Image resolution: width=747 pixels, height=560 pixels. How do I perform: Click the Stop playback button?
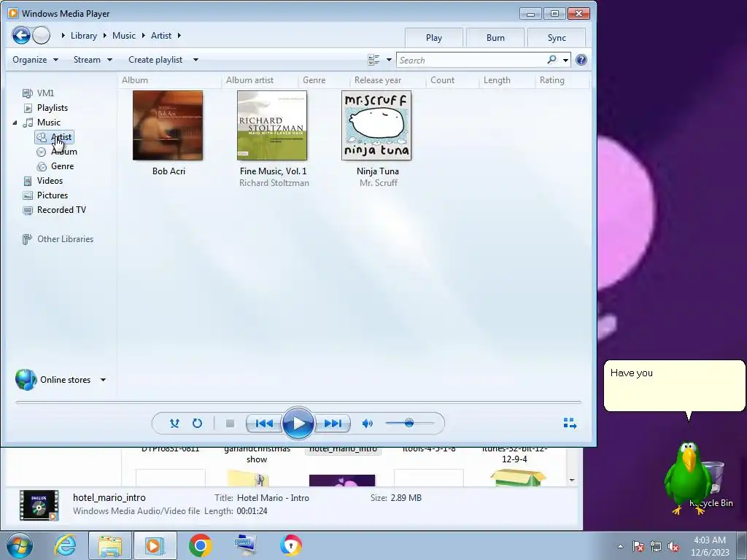[230, 423]
